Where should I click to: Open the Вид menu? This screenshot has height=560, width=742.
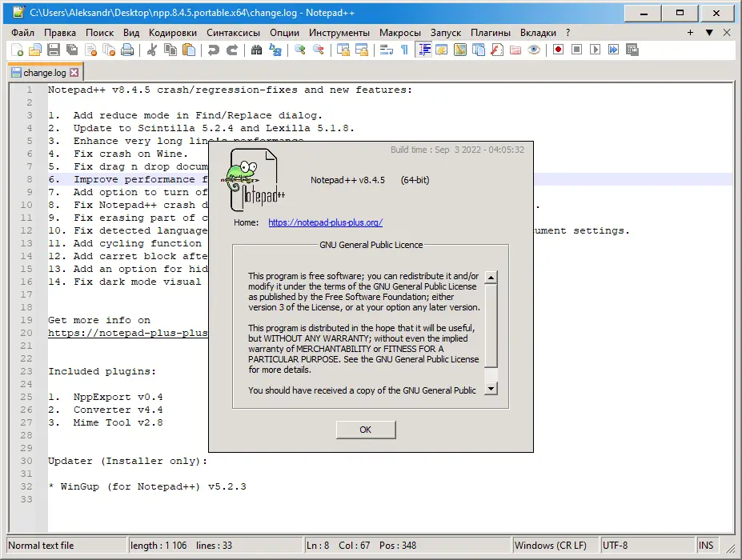point(131,33)
